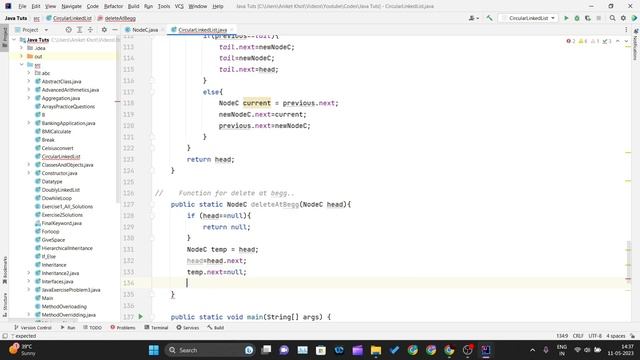Image resolution: width=640 pixels, height=360 pixels.
Task: Open the JetBrains toolbox icon at top right
Action: [x=634, y=18]
